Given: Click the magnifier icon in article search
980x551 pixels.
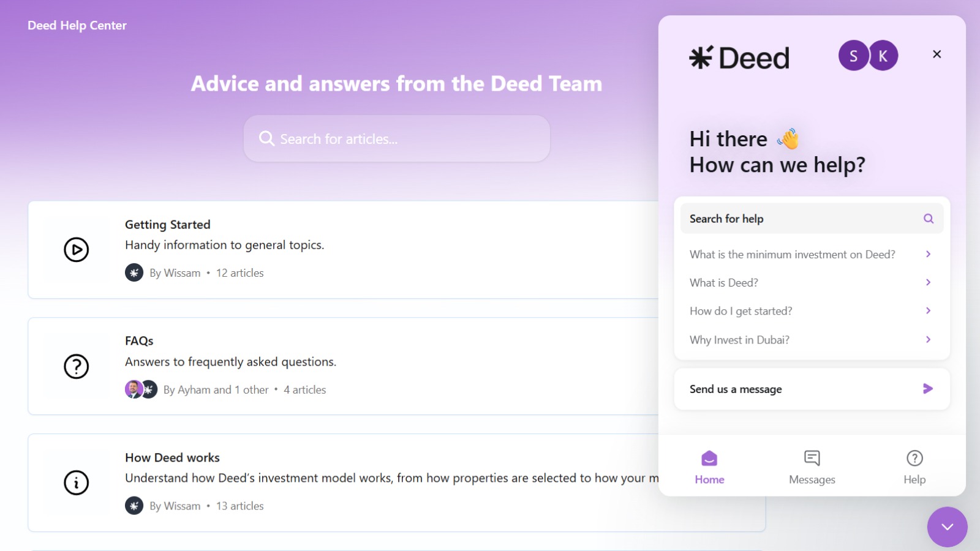Looking at the screenshot, I should pyautogui.click(x=266, y=138).
